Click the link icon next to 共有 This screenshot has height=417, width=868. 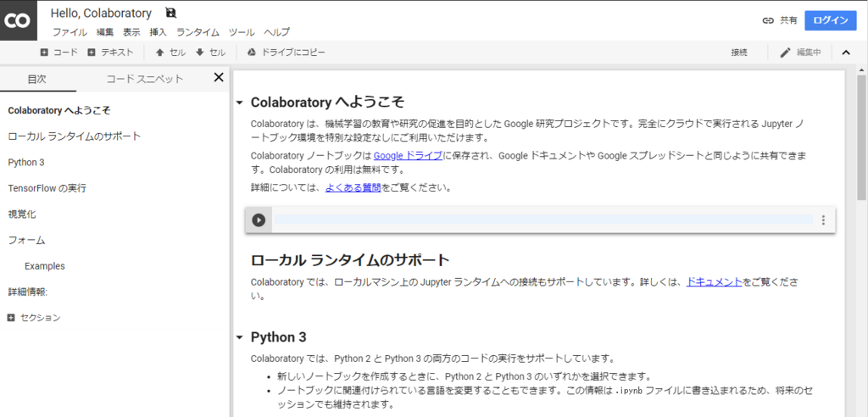[x=768, y=20]
